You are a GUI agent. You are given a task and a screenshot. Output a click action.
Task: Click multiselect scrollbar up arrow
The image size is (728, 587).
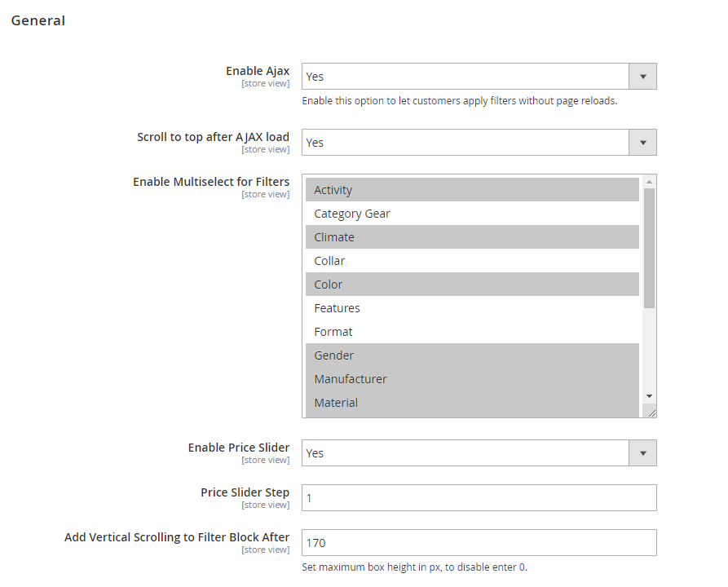tap(649, 182)
